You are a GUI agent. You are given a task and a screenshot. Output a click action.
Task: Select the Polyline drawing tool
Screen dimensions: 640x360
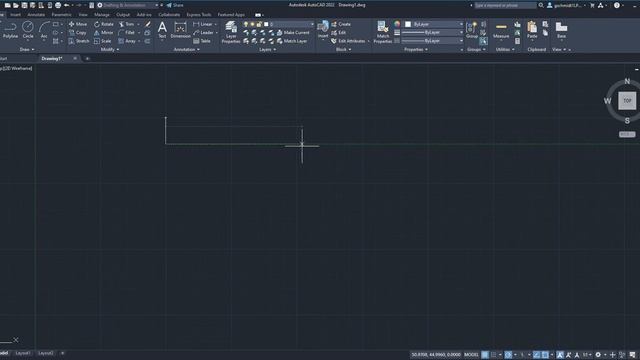click(x=10, y=30)
